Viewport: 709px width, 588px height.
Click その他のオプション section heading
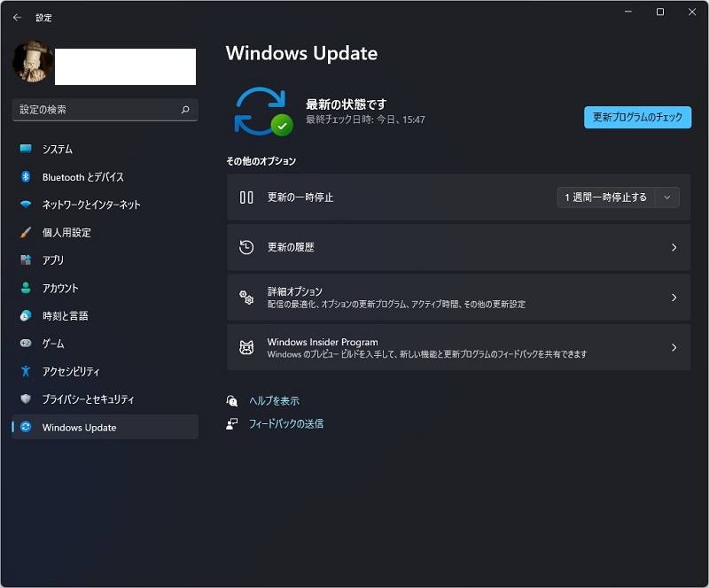(x=261, y=161)
